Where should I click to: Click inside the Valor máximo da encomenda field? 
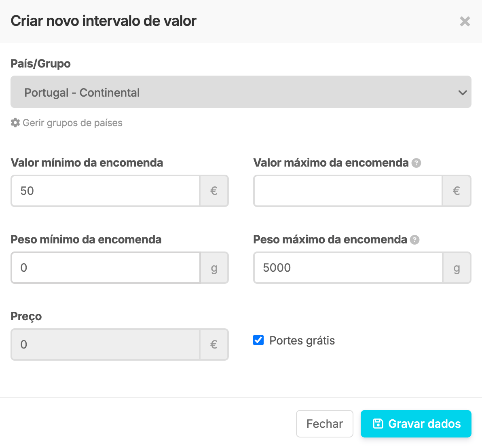[348, 190]
